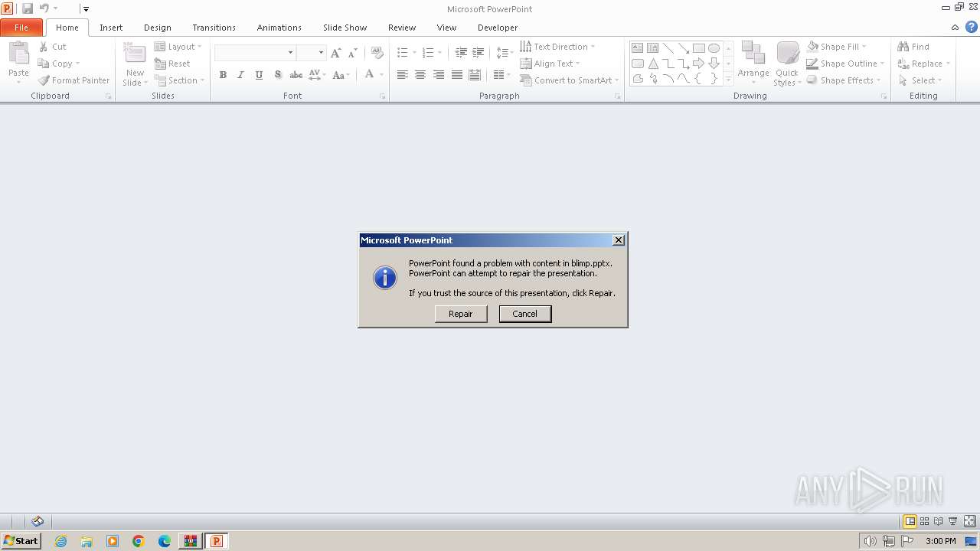Toggle Center alignment
Image resolution: width=980 pixels, height=551 pixels.
pyautogui.click(x=420, y=75)
